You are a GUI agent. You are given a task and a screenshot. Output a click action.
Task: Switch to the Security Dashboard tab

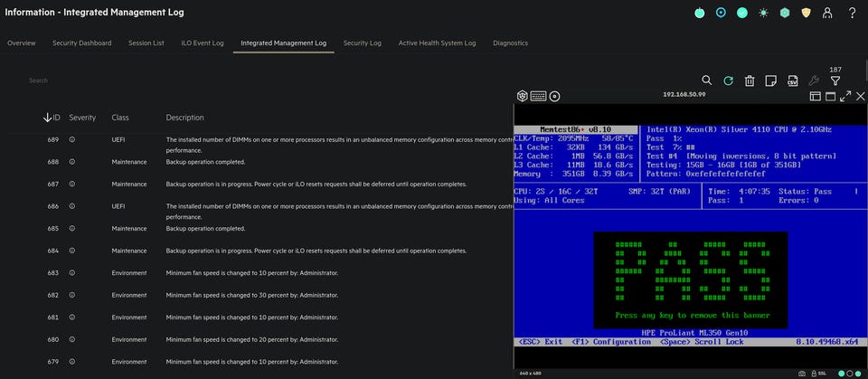pos(82,43)
